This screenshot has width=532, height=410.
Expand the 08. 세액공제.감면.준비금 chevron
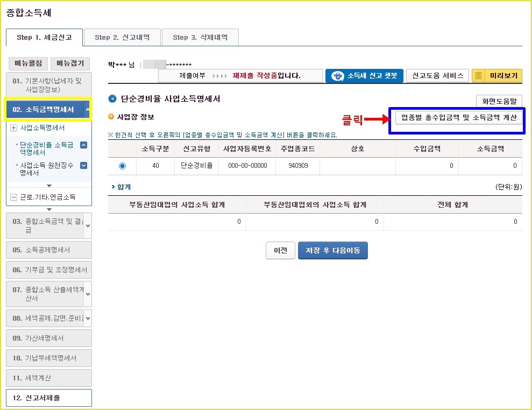click(88, 319)
